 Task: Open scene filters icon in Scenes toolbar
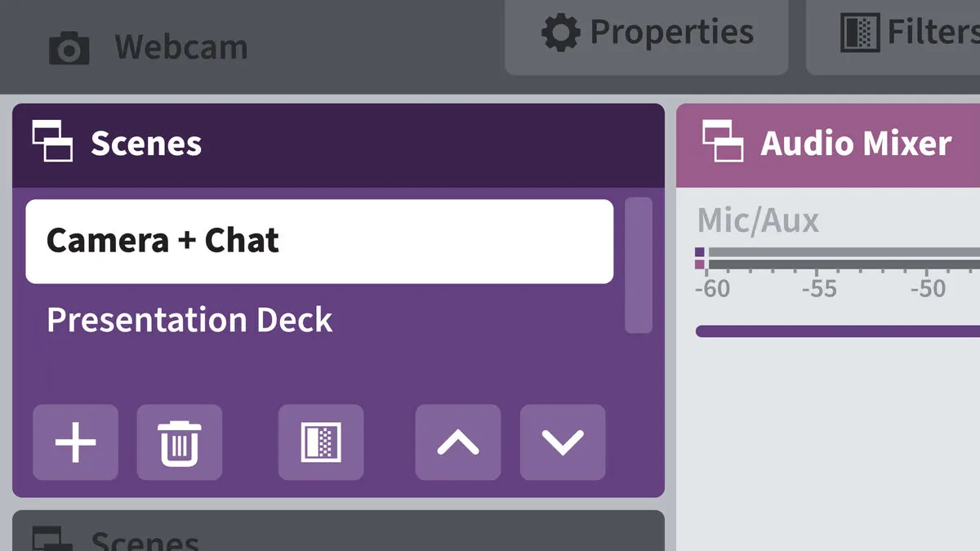click(321, 442)
